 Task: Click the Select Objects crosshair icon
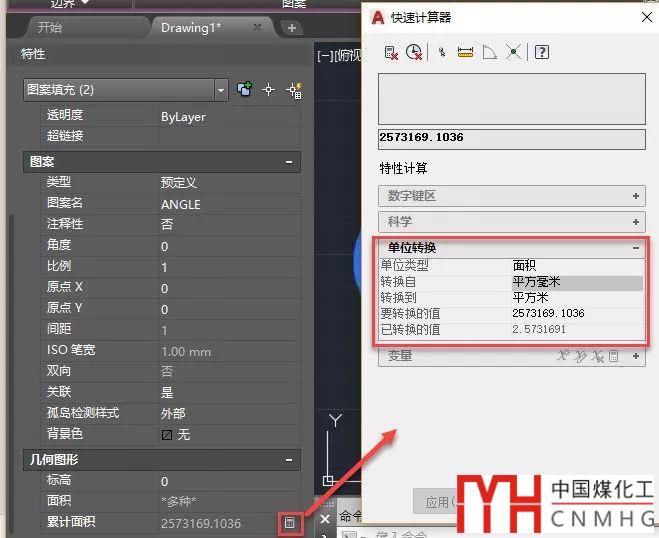[268, 90]
